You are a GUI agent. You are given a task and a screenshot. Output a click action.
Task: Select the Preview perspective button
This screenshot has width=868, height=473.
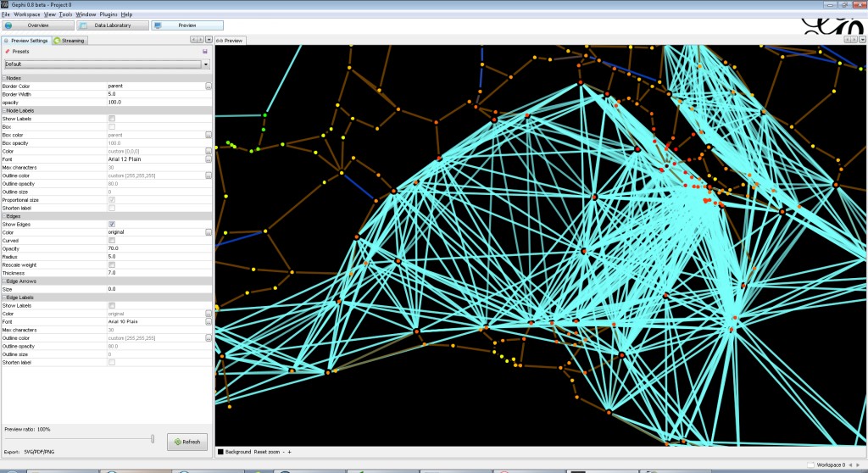tap(187, 25)
